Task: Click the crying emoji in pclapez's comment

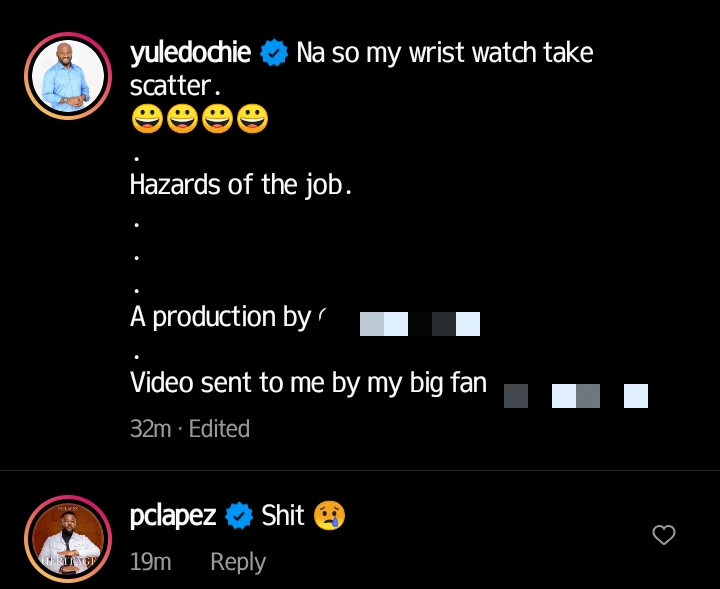Action: 328,516
